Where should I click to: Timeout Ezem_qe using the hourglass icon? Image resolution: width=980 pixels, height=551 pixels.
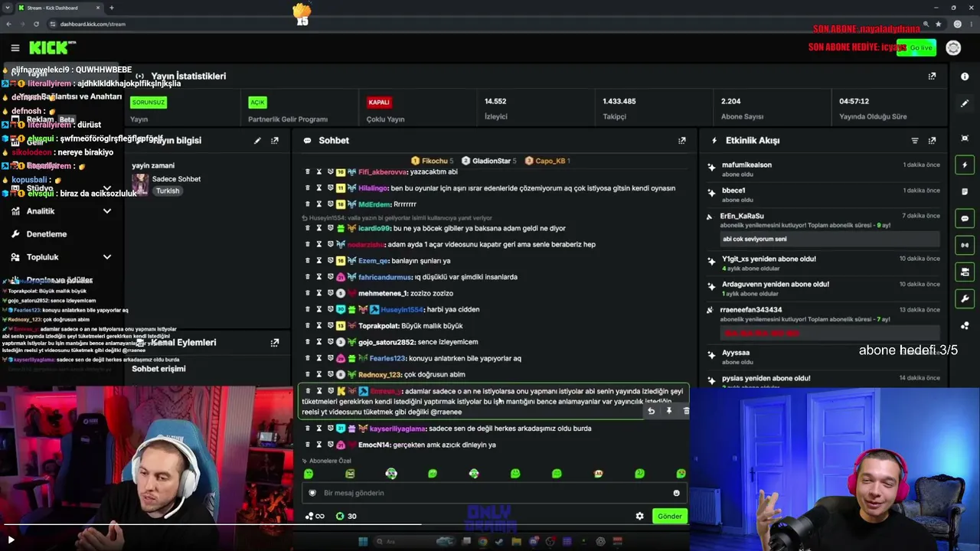point(319,260)
